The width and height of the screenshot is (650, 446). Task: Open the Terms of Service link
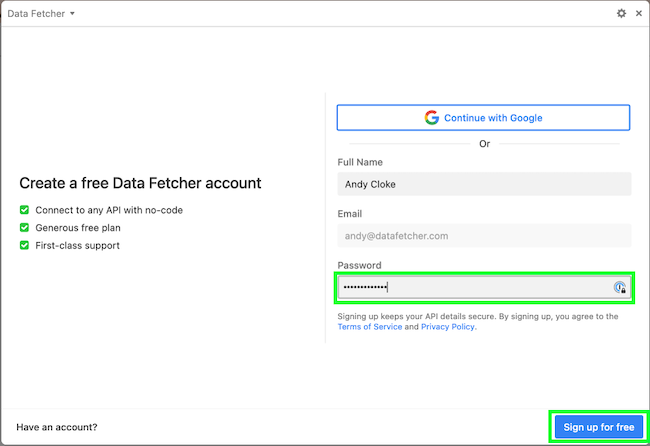(369, 327)
